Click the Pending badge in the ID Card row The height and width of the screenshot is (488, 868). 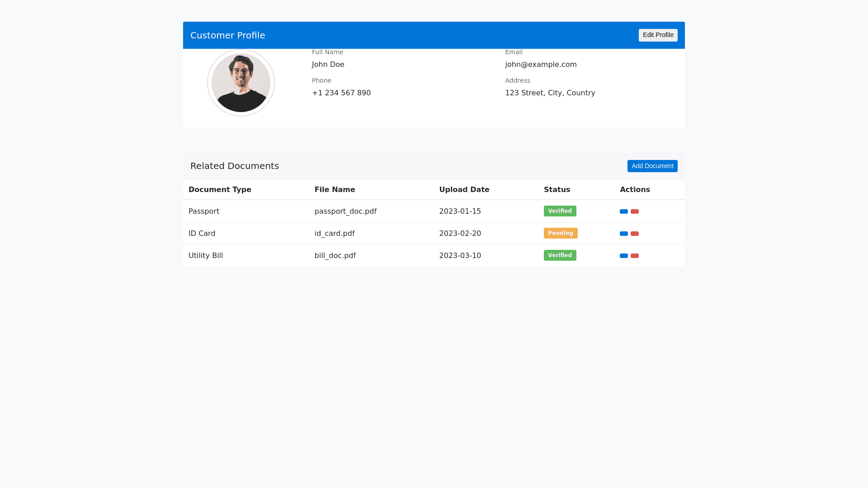pos(560,233)
